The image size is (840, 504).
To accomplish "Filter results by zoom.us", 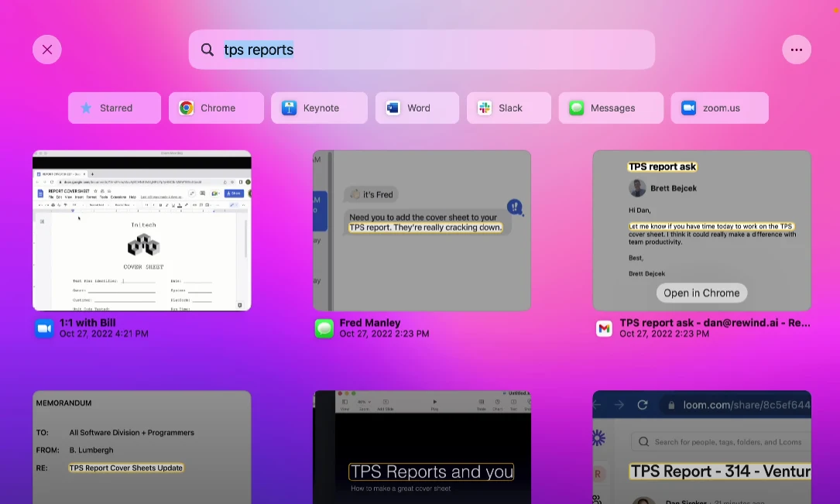I will [x=719, y=108].
